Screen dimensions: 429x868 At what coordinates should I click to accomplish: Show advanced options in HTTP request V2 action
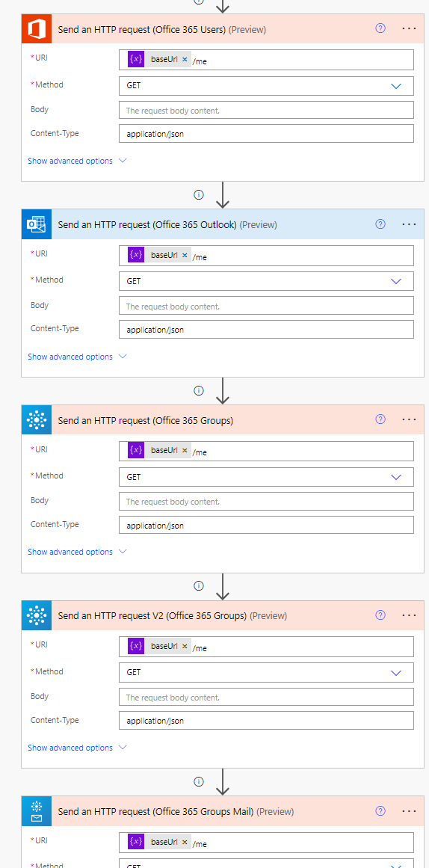pyautogui.click(x=77, y=748)
